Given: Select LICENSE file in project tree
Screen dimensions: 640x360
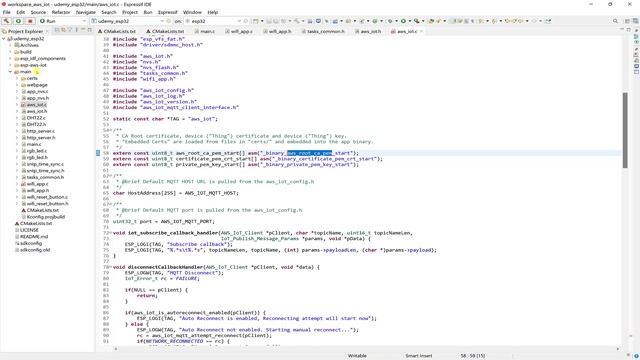Looking at the screenshot, I should pyautogui.click(x=29, y=230).
